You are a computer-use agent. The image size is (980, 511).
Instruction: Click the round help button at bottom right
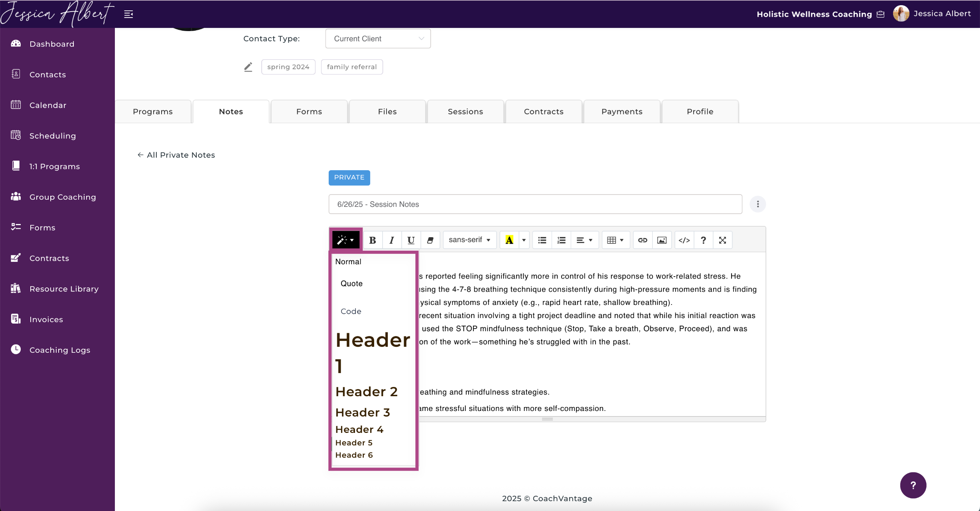coord(913,485)
